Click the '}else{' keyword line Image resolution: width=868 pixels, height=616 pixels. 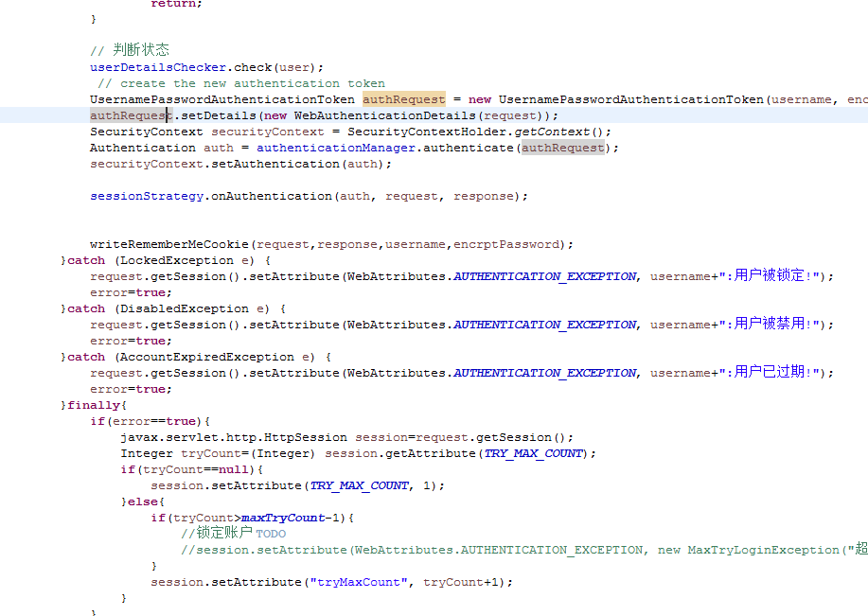(x=143, y=502)
